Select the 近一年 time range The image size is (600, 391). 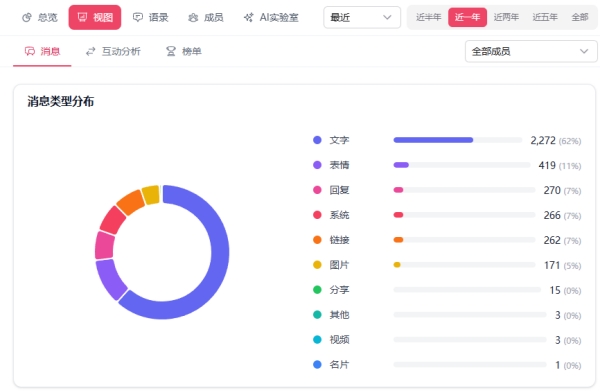tap(468, 17)
